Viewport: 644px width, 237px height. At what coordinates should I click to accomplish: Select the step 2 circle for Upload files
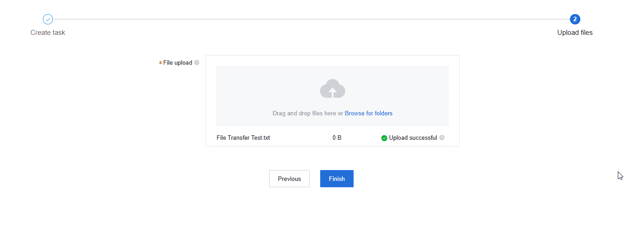575,19
